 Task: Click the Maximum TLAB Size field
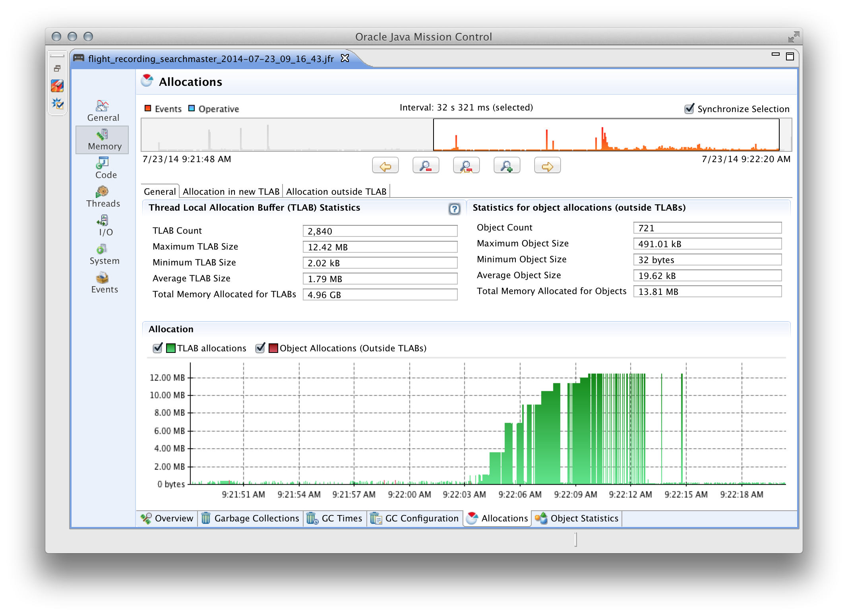click(x=380, y=247)
